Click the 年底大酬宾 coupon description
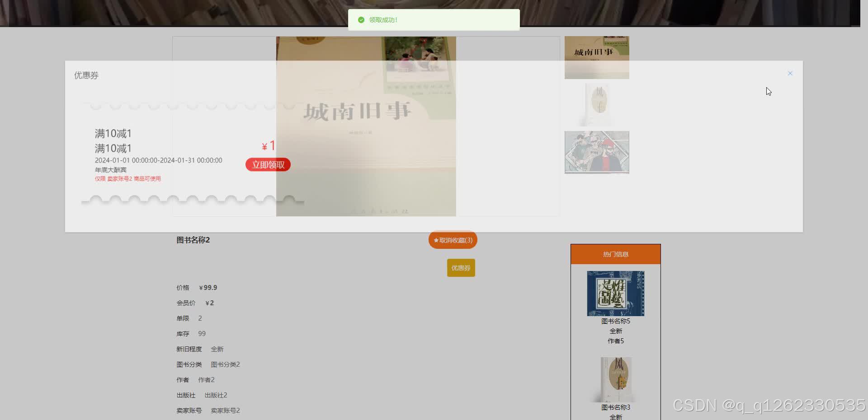This screenshot has height=420, width=868. pyautogui.click(x=111, y=170)
